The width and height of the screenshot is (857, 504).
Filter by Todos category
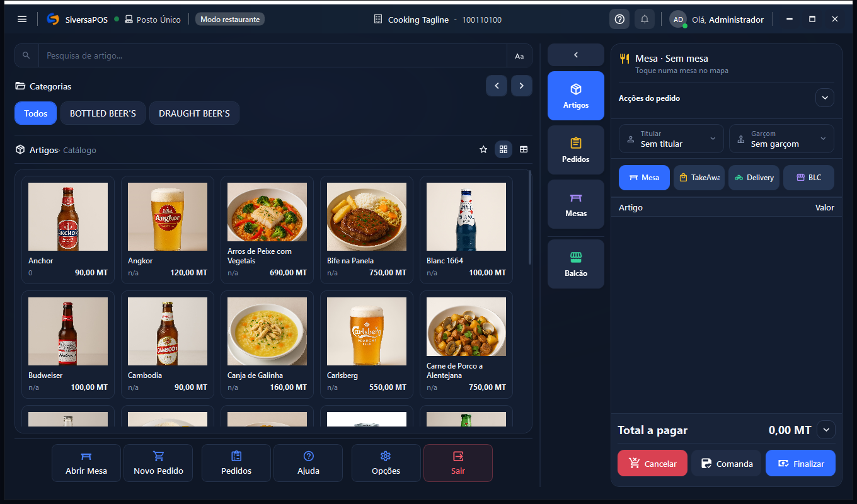[36, 113]
